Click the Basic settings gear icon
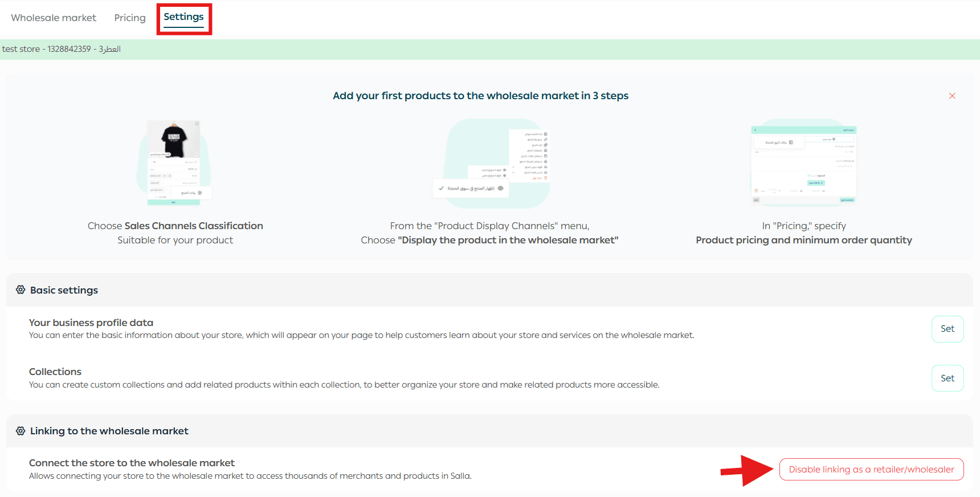The height and width of the screenshot is (497, 980). [x=21, y=290]
